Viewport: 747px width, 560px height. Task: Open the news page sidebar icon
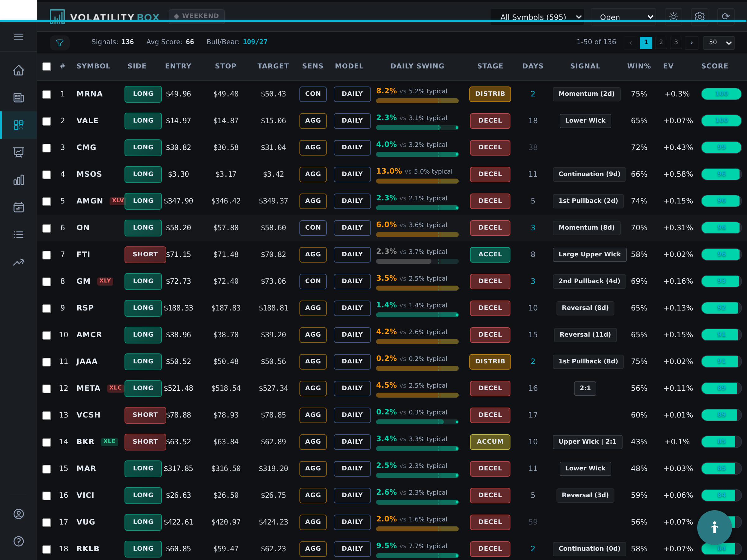point(19,98)
